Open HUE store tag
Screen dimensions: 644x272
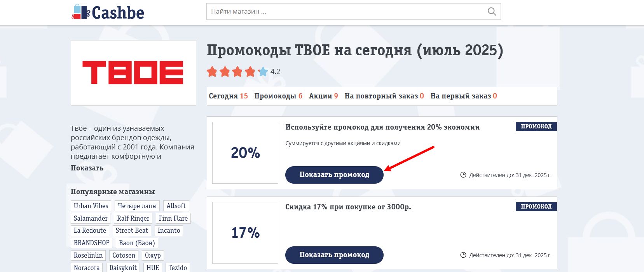point(153,267)
